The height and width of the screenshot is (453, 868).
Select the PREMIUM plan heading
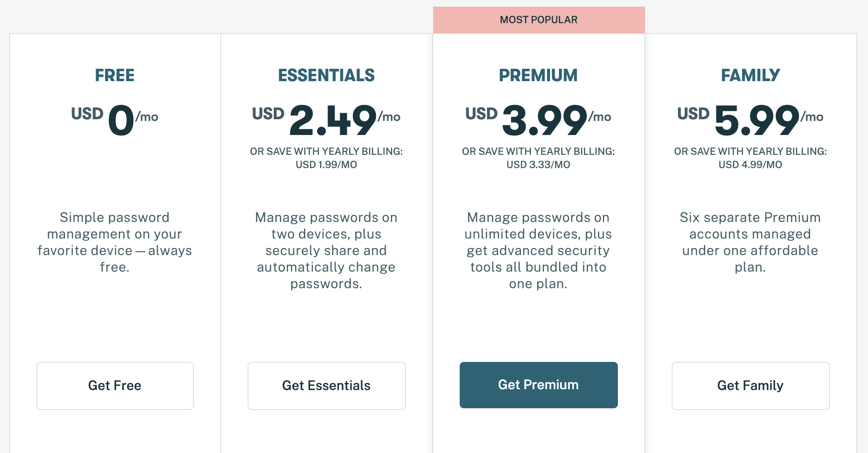[x=538, y=75]
